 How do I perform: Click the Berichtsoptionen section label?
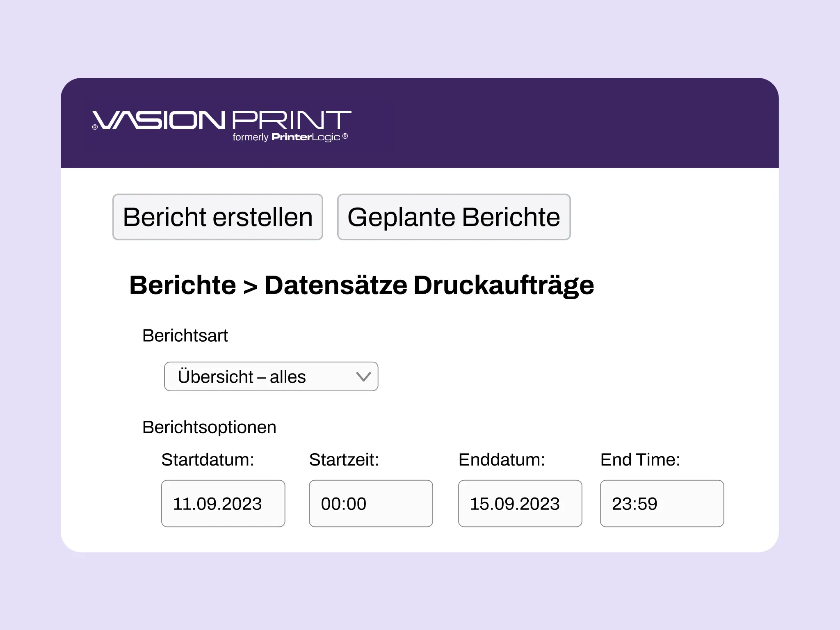click(209, 427)
